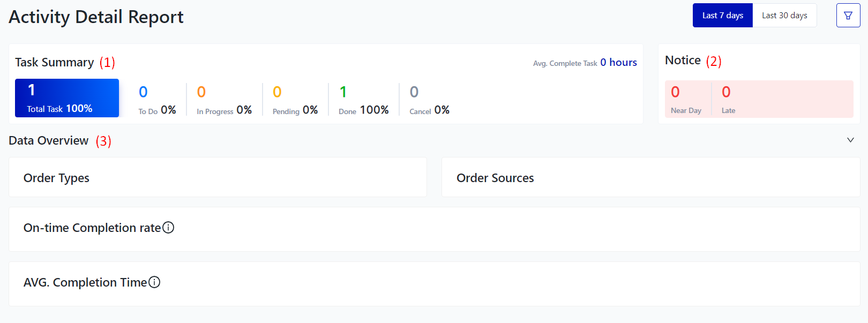Click info icon beside On-time Completion rate
The image size is (868, 323).
pos(168,228)
